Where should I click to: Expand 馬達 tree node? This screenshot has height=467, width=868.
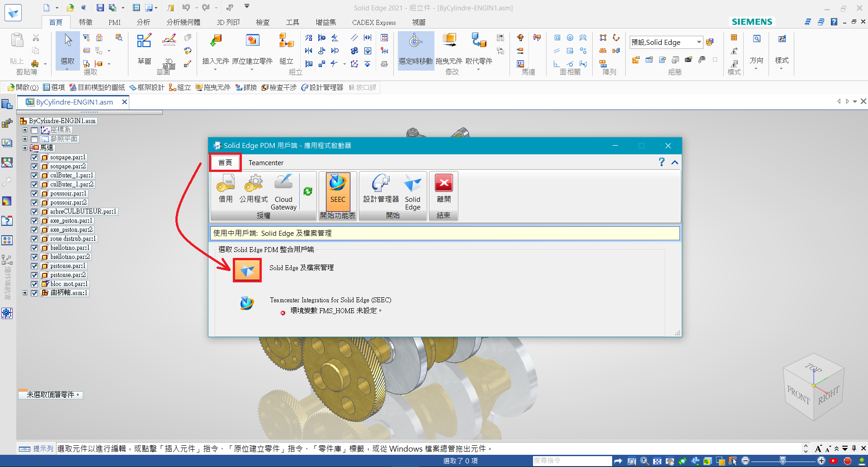coord(25,148)
